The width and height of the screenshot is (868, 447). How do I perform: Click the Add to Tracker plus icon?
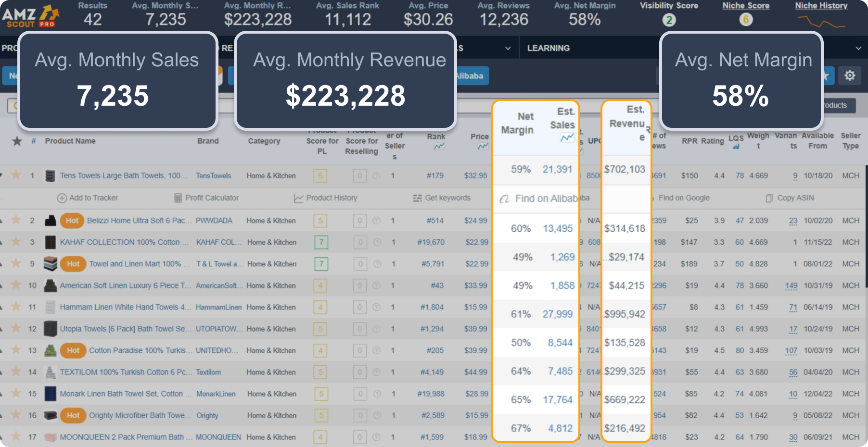63,198
